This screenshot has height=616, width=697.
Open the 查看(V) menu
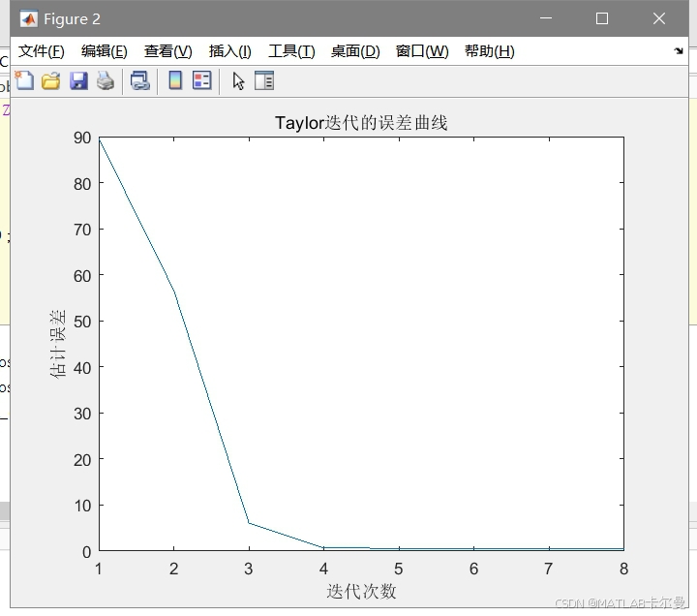coord(168,51)
